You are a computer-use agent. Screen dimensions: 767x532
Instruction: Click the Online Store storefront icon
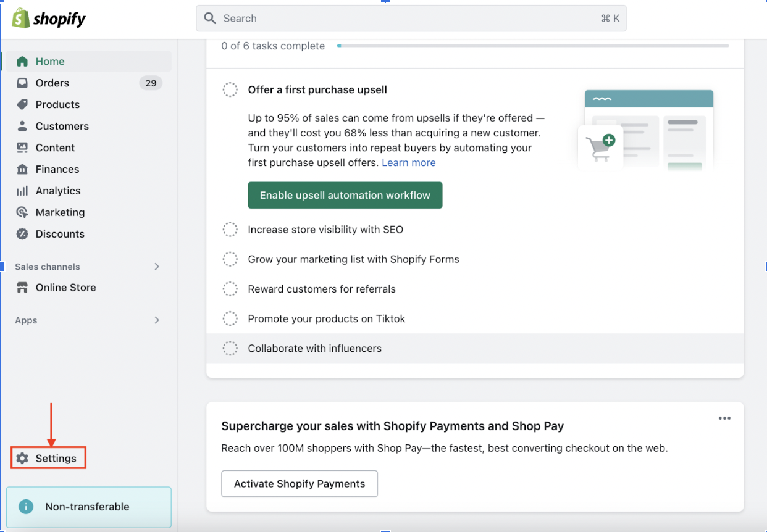[x=22, y=288]
